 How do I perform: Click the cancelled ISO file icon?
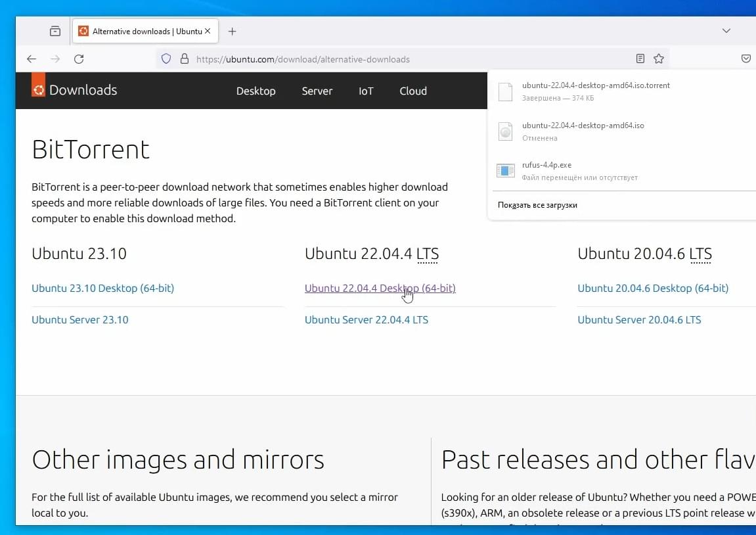pos(505,131)
